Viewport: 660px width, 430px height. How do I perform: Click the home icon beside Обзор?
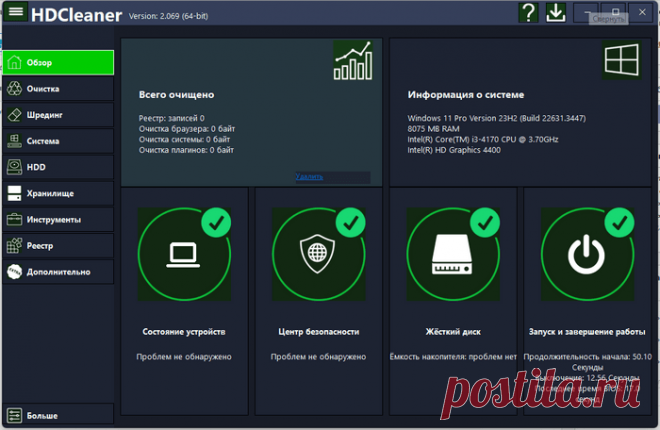[14, 63]
